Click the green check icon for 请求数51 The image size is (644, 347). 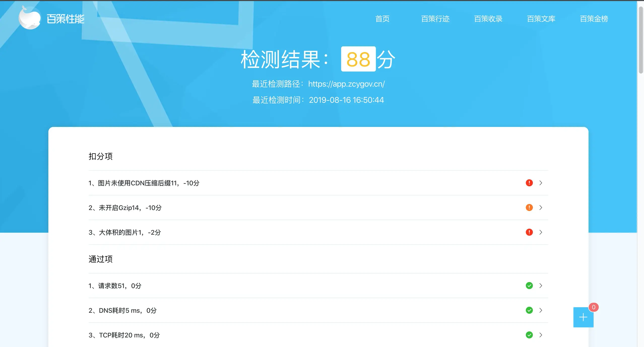coord(529,286)
